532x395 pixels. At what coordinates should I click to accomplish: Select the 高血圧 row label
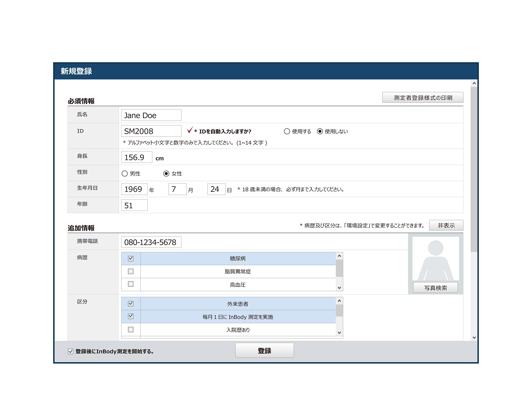click(x=238, y=284)
